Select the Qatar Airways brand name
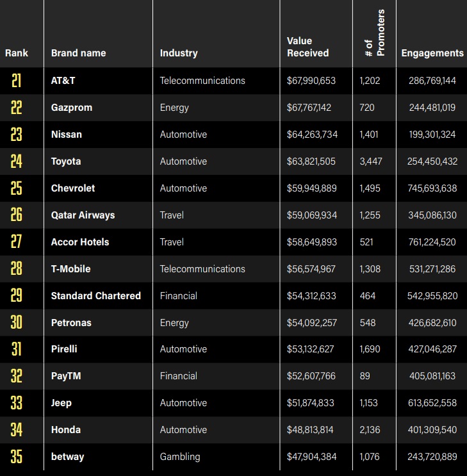Screen dimensions: 467x476 tap(83, 215)
